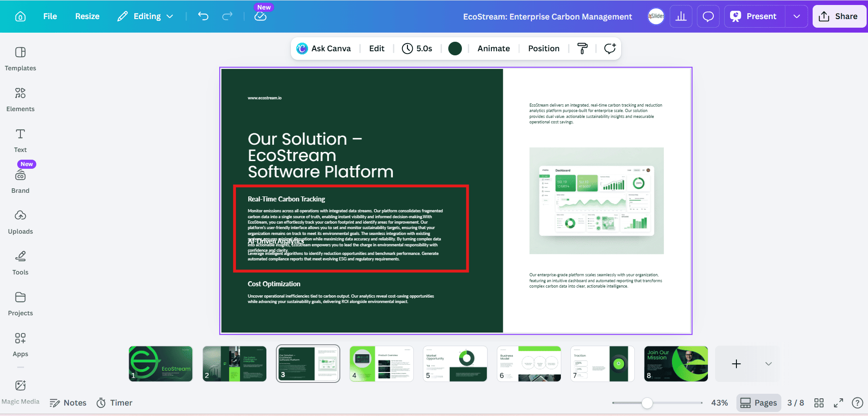Add a comment with plus bubble icon

pyautogui.click(x=610, y=49)
